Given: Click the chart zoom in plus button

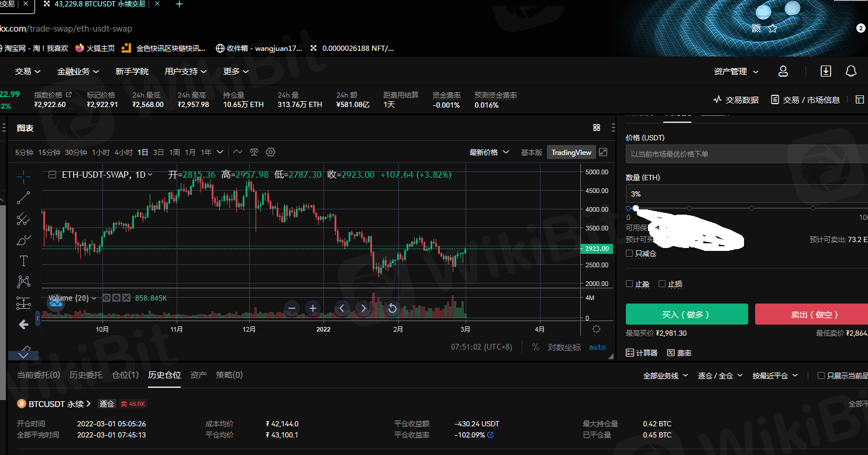Looking at the screenshot, I should (313, 308).
